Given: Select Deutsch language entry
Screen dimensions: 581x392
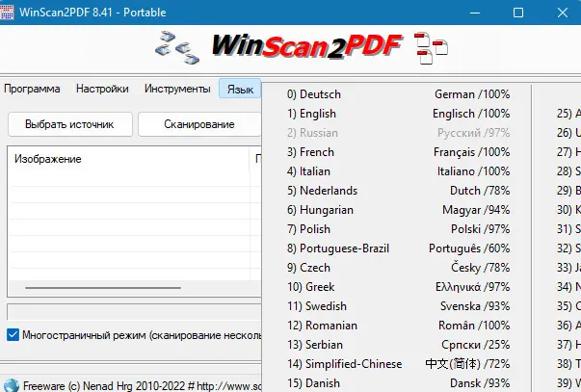Looking at the screenshot, I should pos(398,94).
